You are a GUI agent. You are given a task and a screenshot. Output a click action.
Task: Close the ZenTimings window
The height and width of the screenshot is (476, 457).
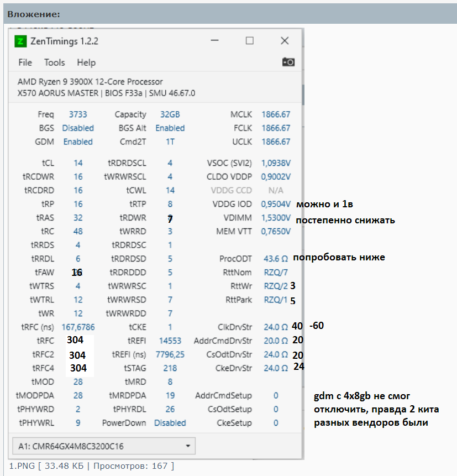pos(285,40)
